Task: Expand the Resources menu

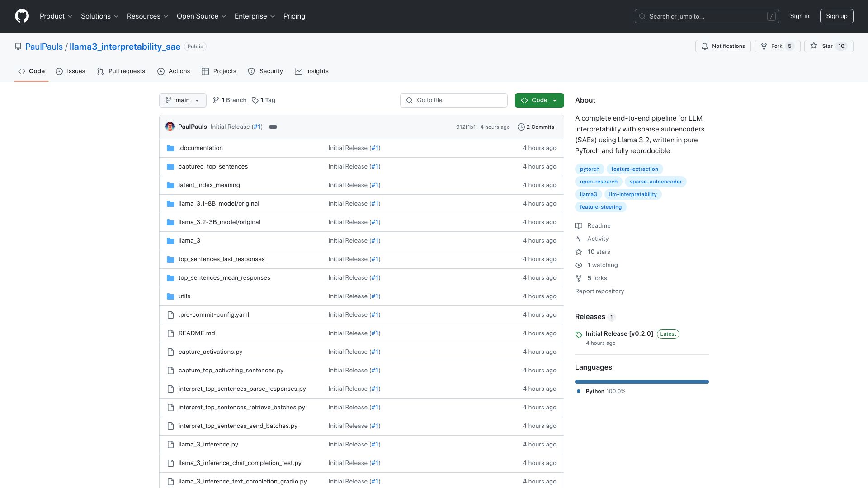Action: [x=148, y=16]
